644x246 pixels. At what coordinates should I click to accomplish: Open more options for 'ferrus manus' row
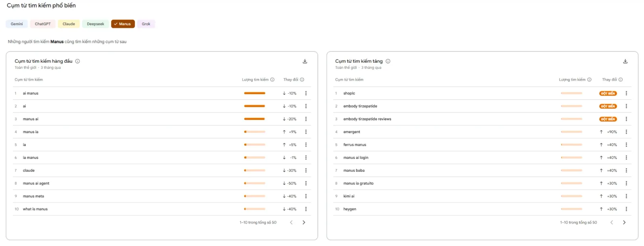pyautogui.click(x=626, y=145)
